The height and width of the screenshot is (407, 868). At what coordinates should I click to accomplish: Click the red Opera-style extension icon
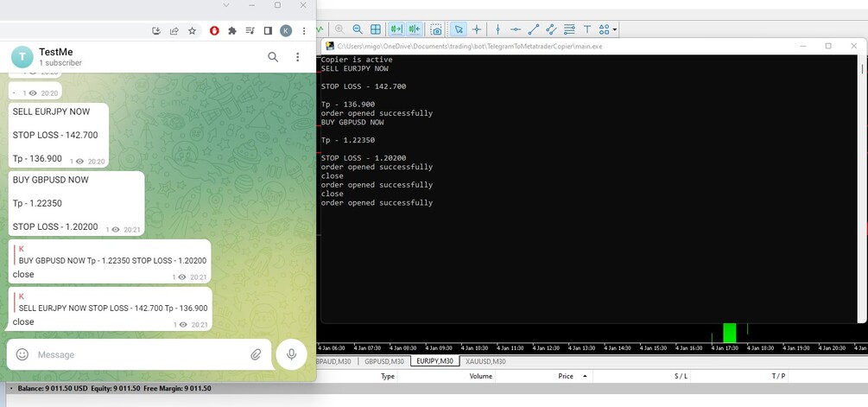pyautogui.click(x=214, y=31)
